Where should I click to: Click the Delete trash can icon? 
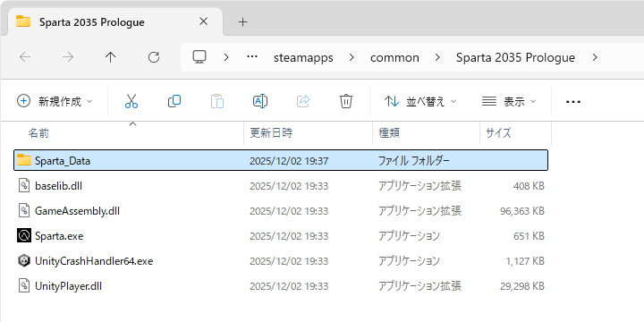pyautogui.click(x=346, y=101)
